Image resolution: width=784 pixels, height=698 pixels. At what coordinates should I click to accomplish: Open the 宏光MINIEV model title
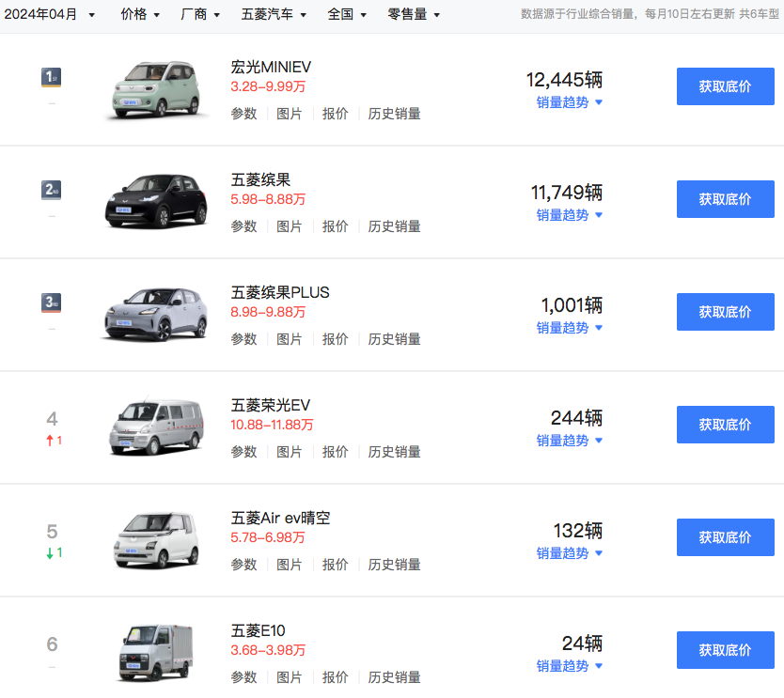271,67
